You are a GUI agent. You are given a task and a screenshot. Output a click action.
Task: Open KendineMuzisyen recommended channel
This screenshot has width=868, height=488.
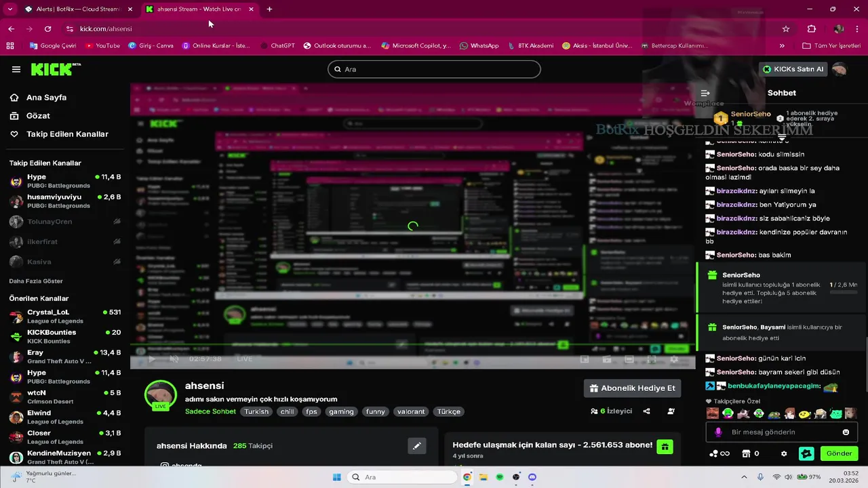(x=65, y=457)
